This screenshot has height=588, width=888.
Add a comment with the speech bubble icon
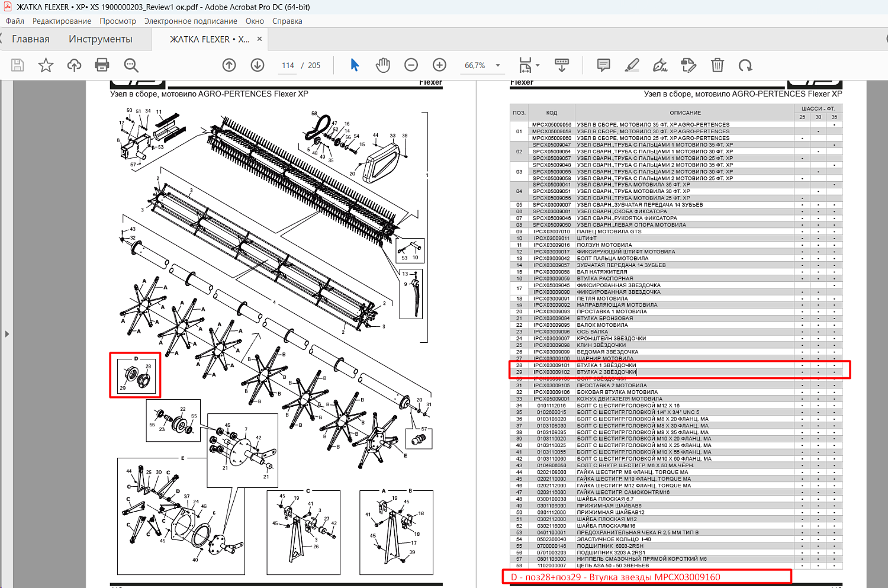(x=603, y=65)
